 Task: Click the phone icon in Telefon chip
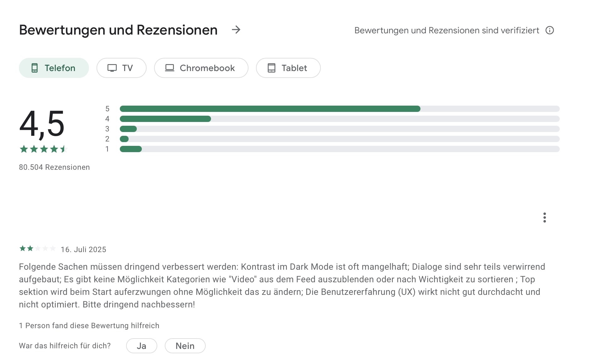pos(35,68)
